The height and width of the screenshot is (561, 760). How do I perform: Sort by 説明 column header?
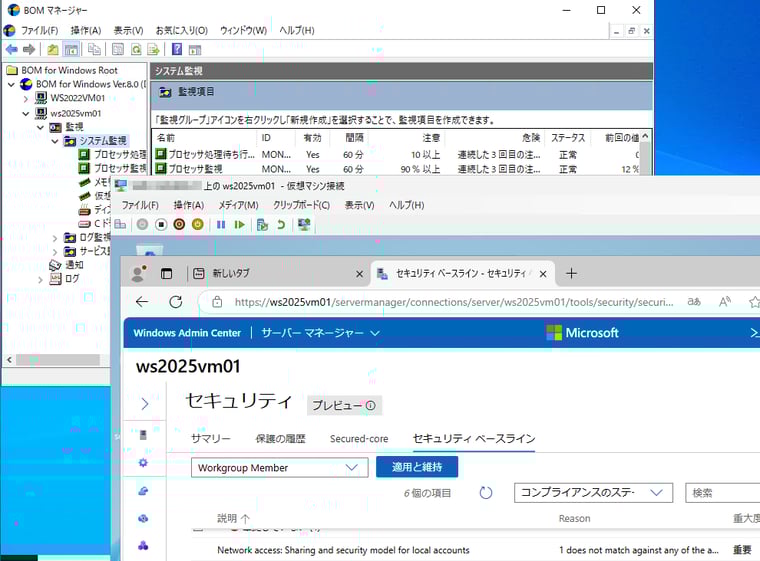(233, 518)
